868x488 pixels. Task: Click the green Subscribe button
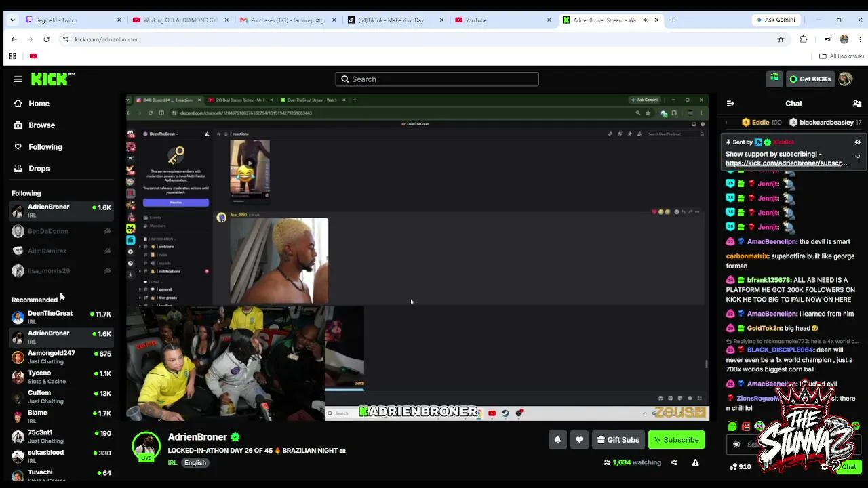(676, 440)
